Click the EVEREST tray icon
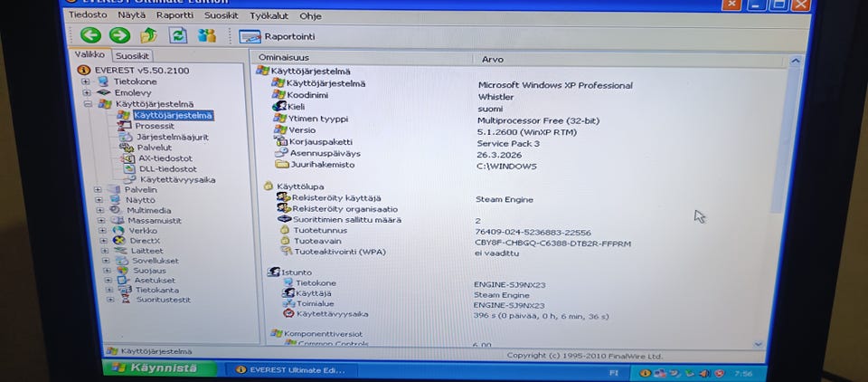 click(646, 373)
